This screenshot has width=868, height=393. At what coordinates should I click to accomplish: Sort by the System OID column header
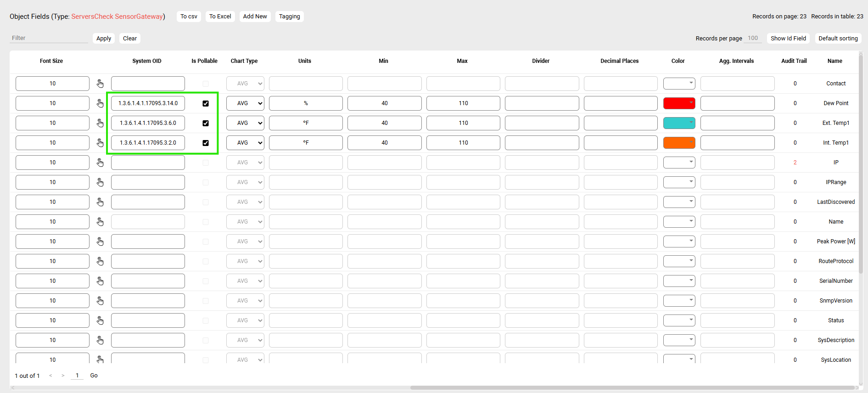point(147,61)
